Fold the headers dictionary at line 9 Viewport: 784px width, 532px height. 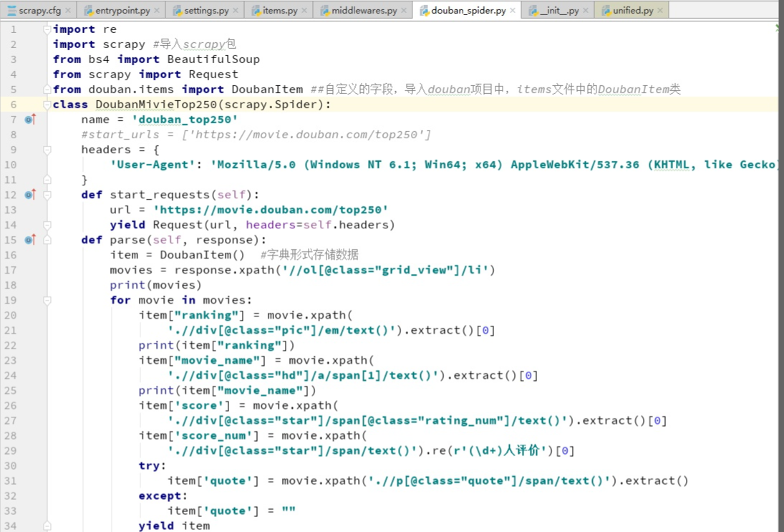click(x=47, y=150)
